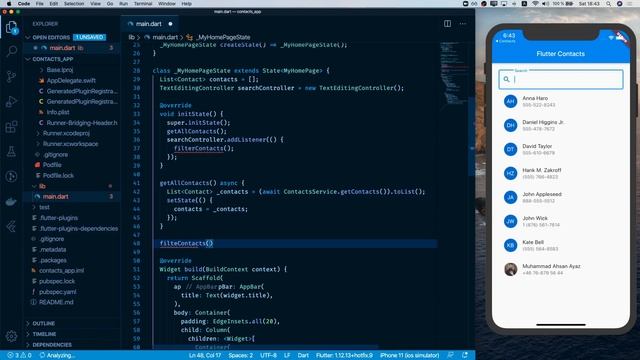Viewport: 640px width, 360px height.
Task: Open AppDelegate.swift in explorer
Action: [71, 80]
